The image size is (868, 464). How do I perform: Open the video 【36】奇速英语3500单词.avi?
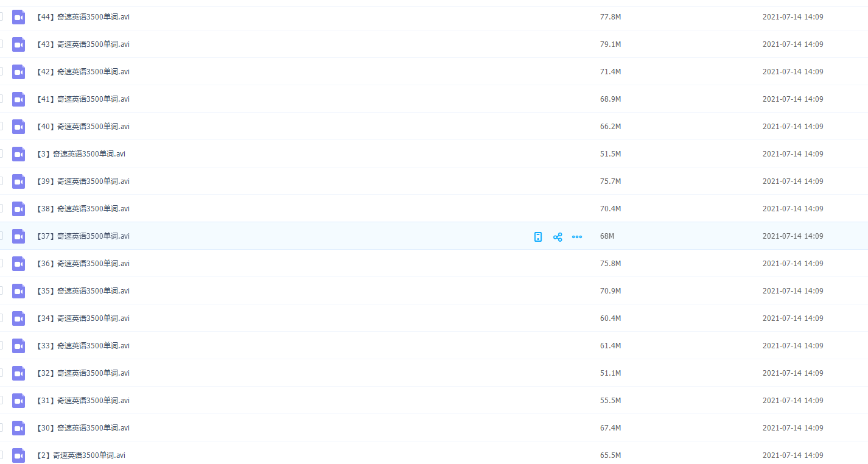pos(83,264)
